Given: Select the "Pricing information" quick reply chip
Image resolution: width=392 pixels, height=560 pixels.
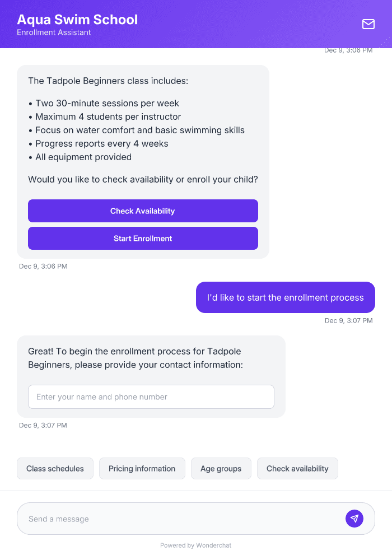Looking at the screenshot, I should 142,468.
